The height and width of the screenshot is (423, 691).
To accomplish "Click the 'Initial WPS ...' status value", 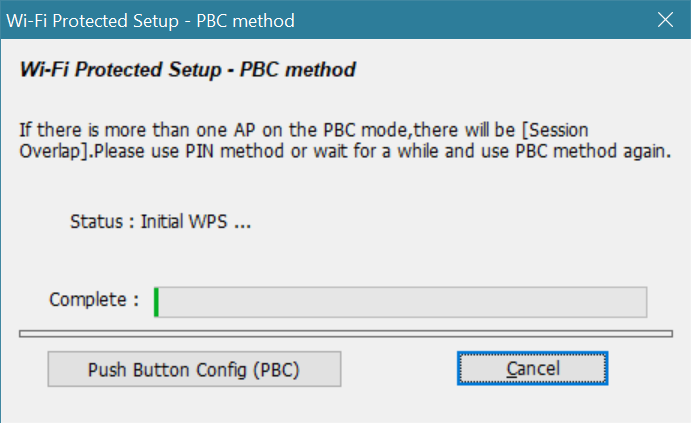I will [x=196, y=222].
